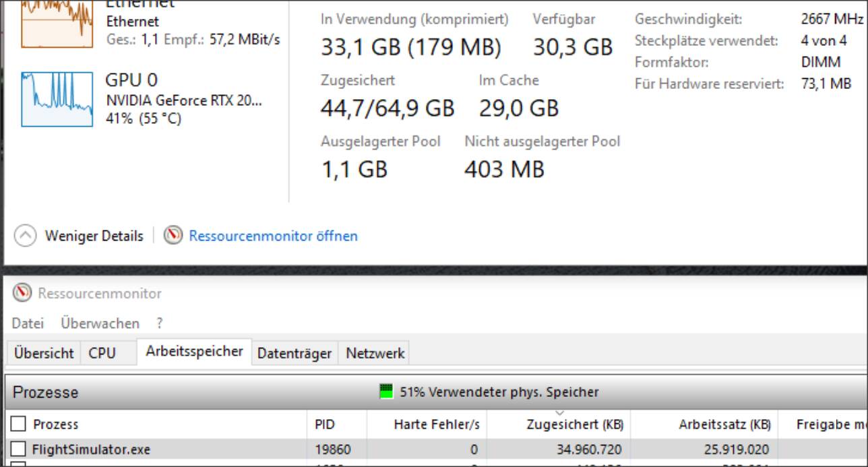Select the GPU 0 graph thumbnail
The image size is (868, 467).
point(57,99)
